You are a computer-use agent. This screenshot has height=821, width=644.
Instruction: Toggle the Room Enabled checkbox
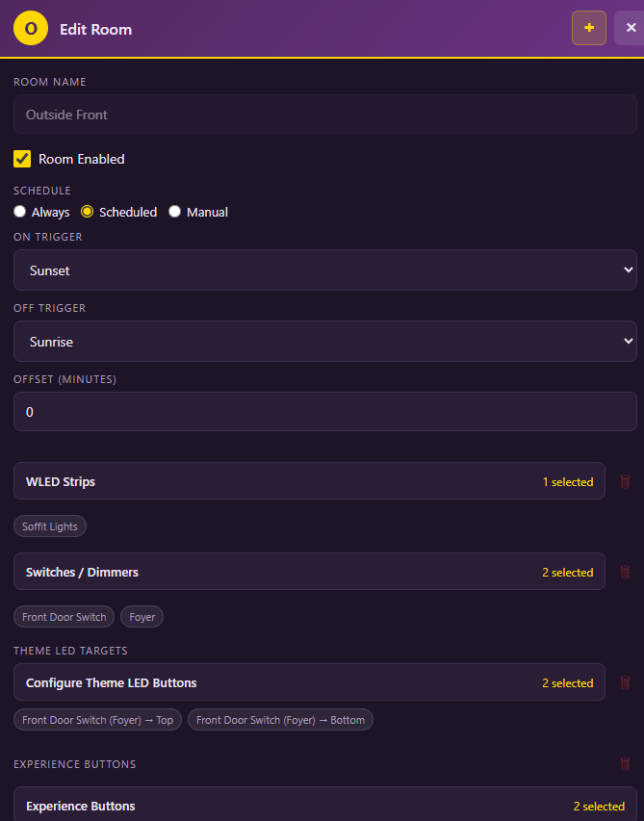point(22,159)
